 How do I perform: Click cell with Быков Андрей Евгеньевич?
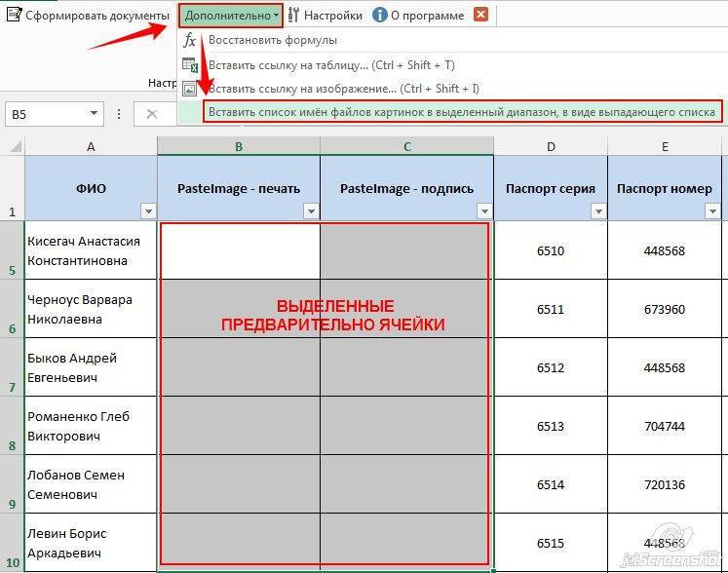pos(91,367)
